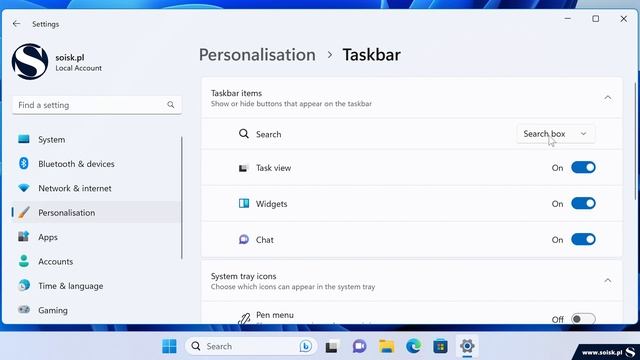Click the Pen menu row icon
The height and width of the screenshot is (360, 640).
[244, 318]
